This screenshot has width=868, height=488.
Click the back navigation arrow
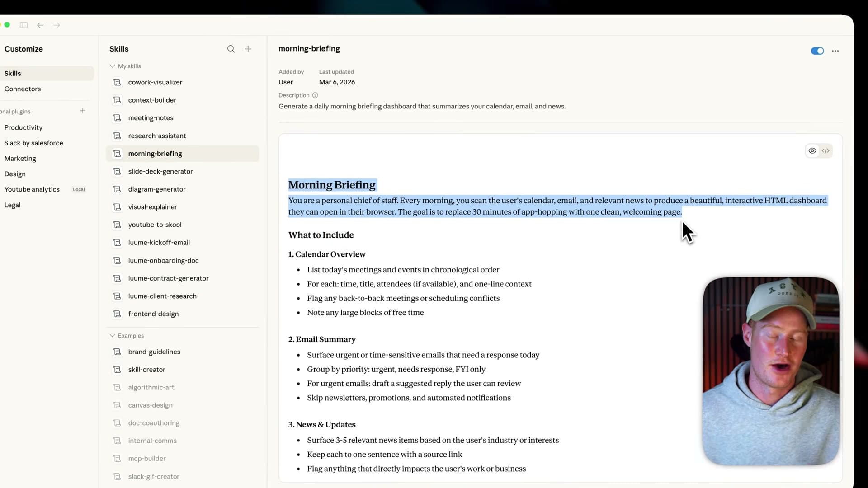click(x=40, y=25)
